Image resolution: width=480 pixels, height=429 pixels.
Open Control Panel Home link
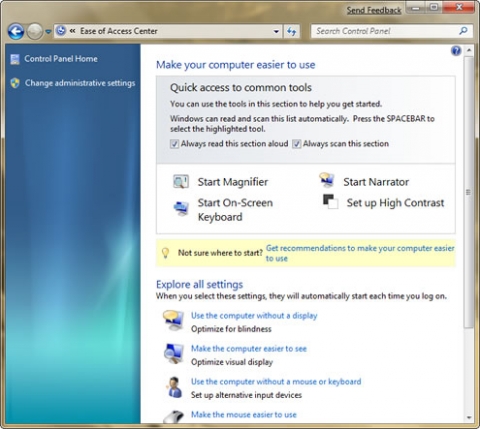pyautogui.click(x=61, y=59)
